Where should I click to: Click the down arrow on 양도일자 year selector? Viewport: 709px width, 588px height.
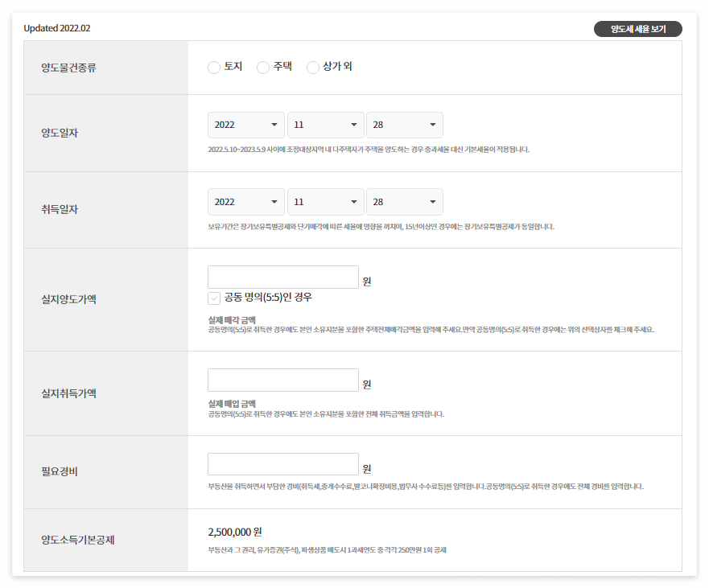click(275, 125)
